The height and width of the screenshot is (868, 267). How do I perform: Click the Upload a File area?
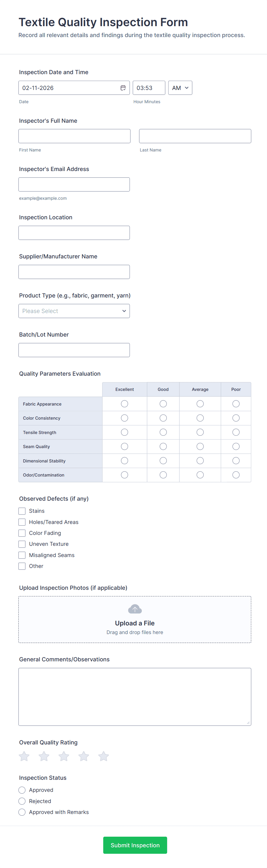tap(135, 623)
